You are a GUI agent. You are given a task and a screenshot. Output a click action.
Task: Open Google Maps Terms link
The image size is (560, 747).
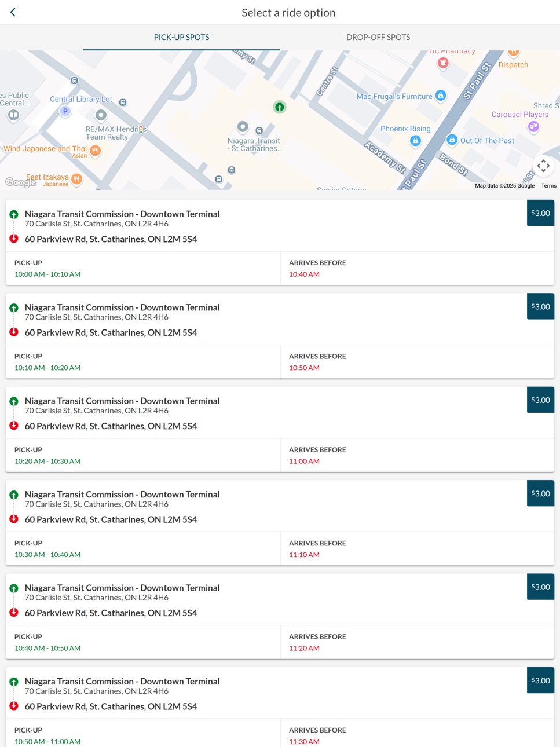click(x=548, y=186)
